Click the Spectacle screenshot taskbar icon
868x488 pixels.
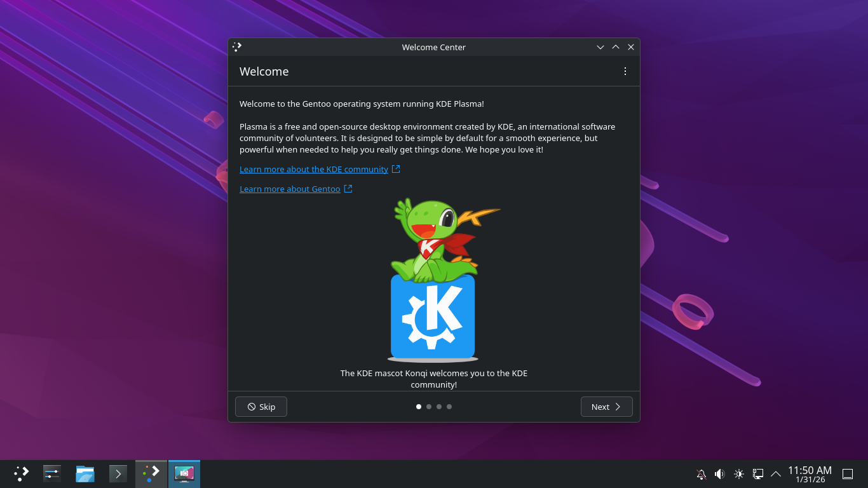pos(184,473)
